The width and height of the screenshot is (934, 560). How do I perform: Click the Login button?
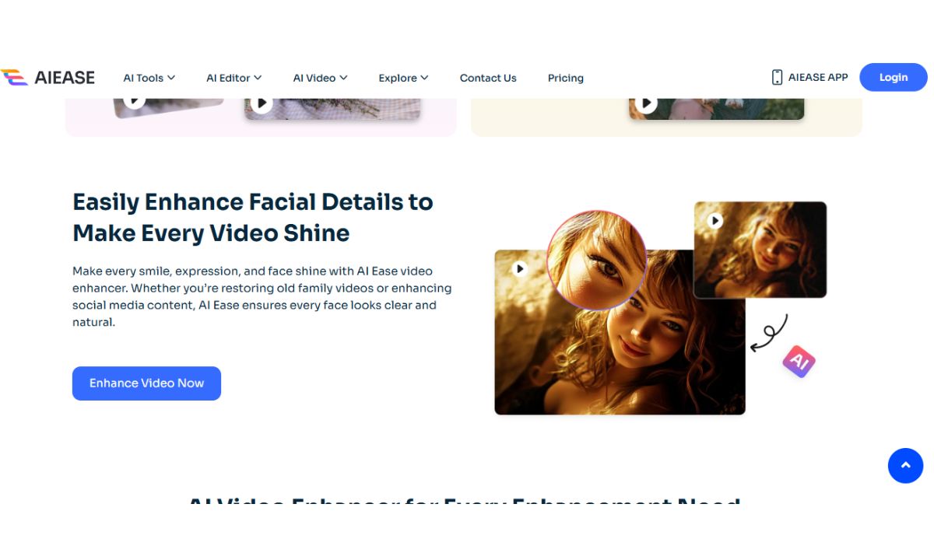click(x=893, y=77)
